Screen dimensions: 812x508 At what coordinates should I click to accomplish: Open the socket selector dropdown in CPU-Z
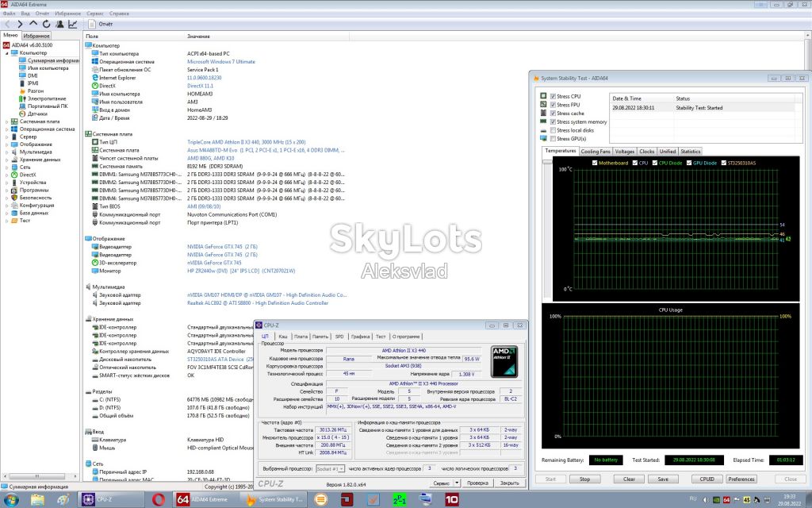tap(331, 468)
